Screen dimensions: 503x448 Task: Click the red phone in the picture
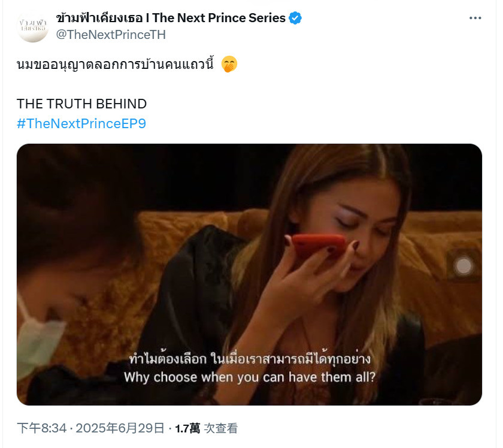pos(317,246)
